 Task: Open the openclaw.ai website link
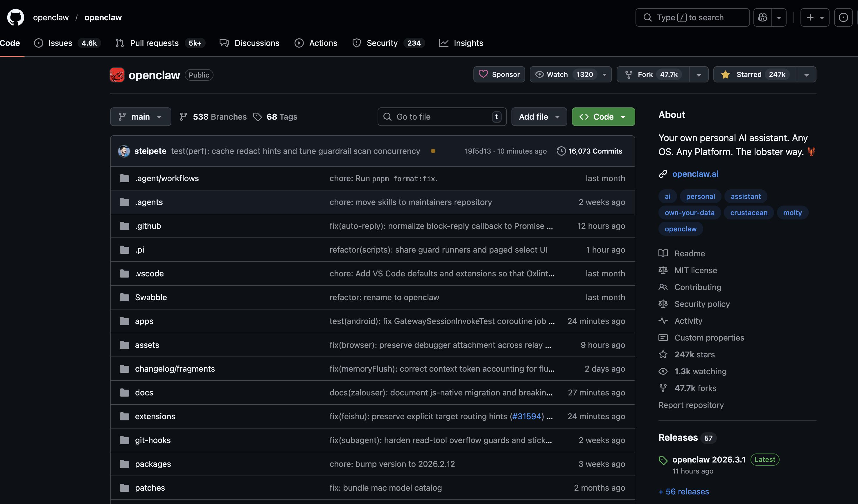tap(695, 174)
